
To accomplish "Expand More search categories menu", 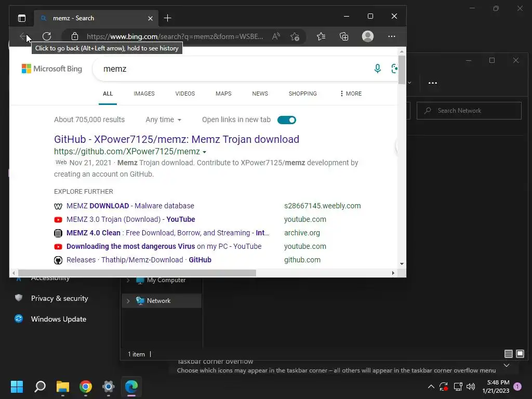I will 351,94.
